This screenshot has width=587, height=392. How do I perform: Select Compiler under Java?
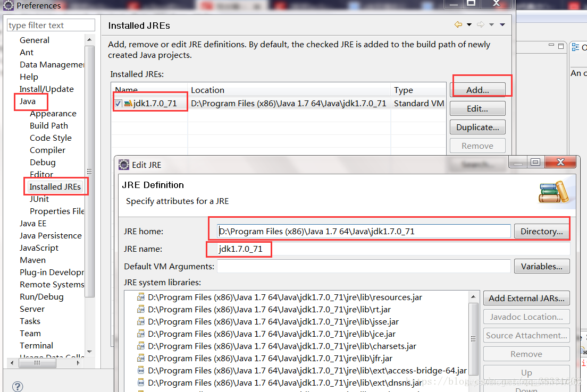pos(47,150)
